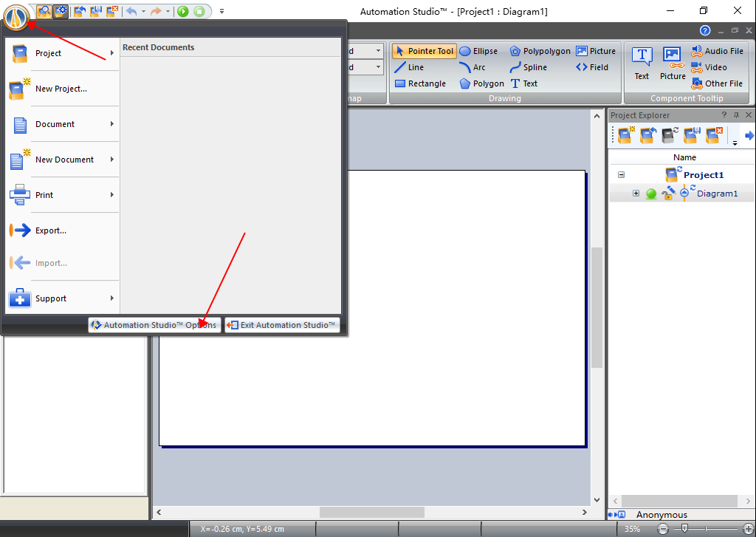The height and width of the screenshot is (537, 756).
Task: Open the Redo history dropdown arrow
Action: (x=168, y=11)
